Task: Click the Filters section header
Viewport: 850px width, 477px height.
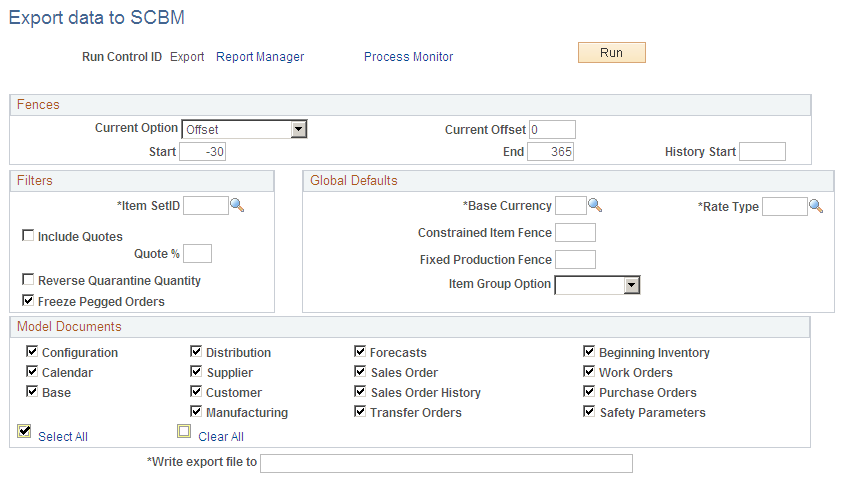Action: [142, 181]
